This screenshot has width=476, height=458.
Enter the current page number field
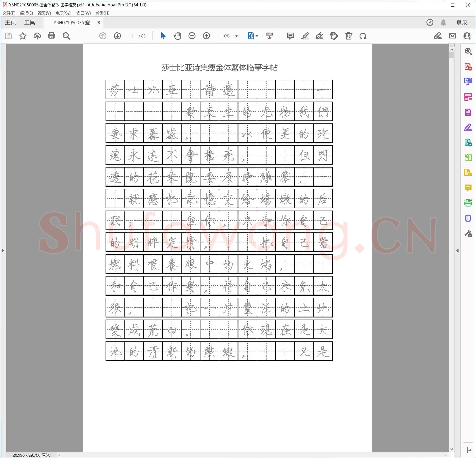point(132,36)
